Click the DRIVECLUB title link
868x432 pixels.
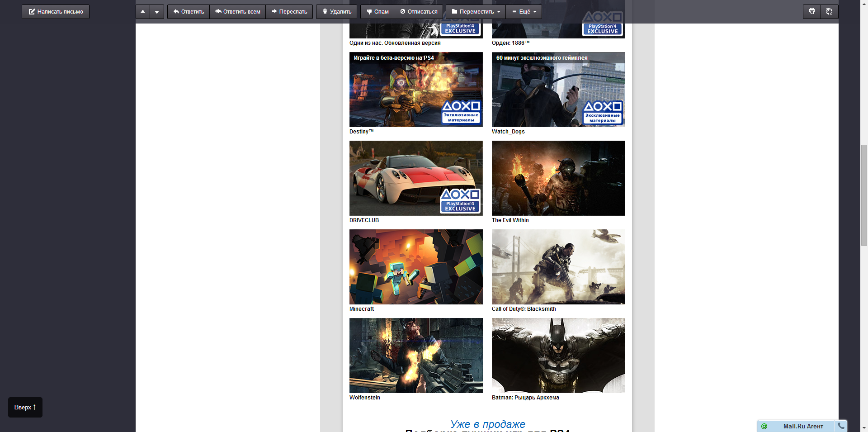(x=364, y=220)
